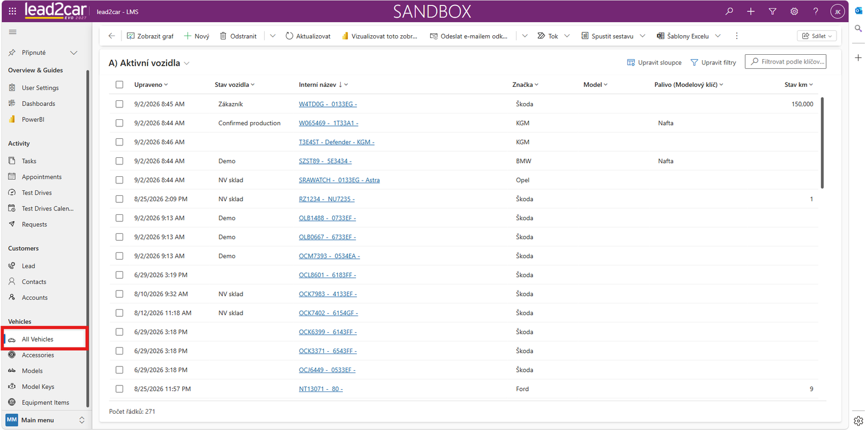Open the Tok flow dropdown
Image resolution: width=868 pixels, height=430 pixels.
(567, 36)
